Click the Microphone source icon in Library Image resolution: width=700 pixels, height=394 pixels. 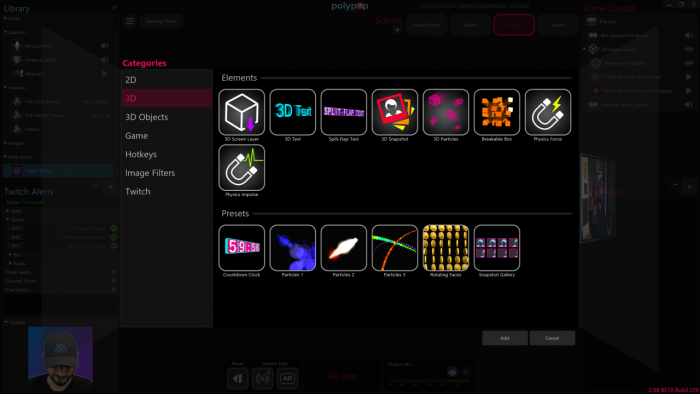(17, 46)
